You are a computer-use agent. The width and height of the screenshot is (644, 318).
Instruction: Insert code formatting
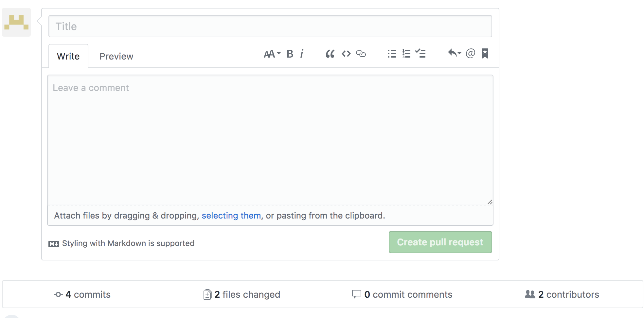click(x=346, y=54)
